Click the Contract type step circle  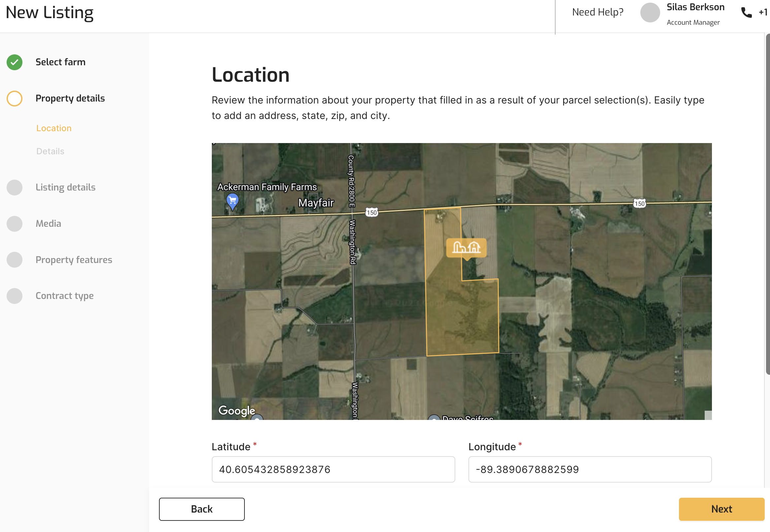click(14, 296)
